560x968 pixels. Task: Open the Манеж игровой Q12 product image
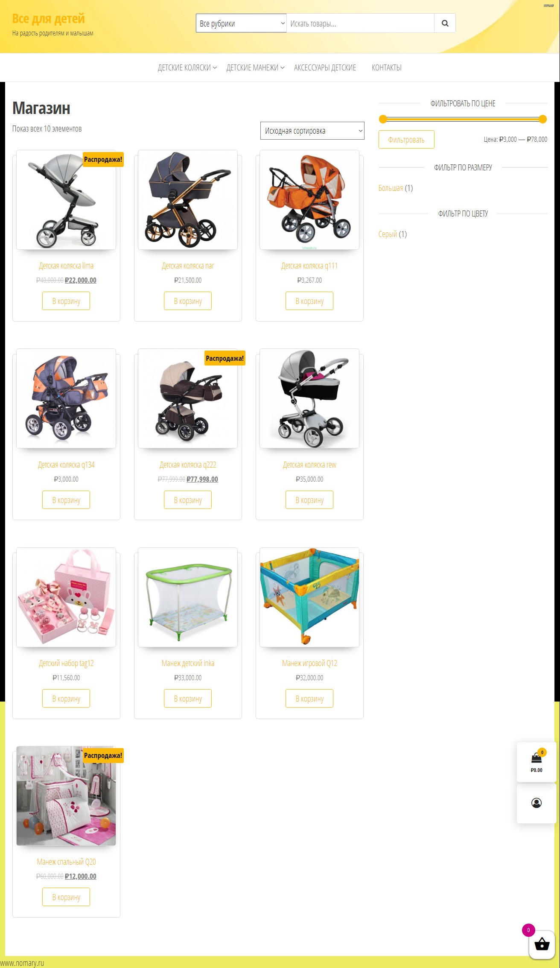click(x=309, y=597)
